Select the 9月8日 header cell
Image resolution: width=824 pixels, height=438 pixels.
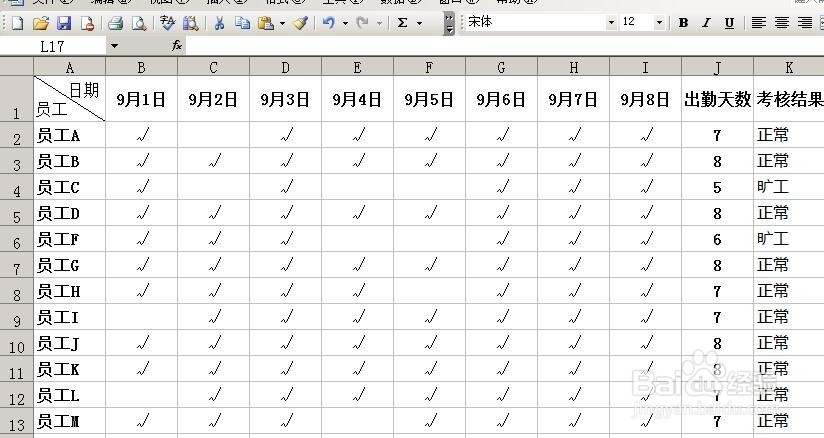pos(645,99)
